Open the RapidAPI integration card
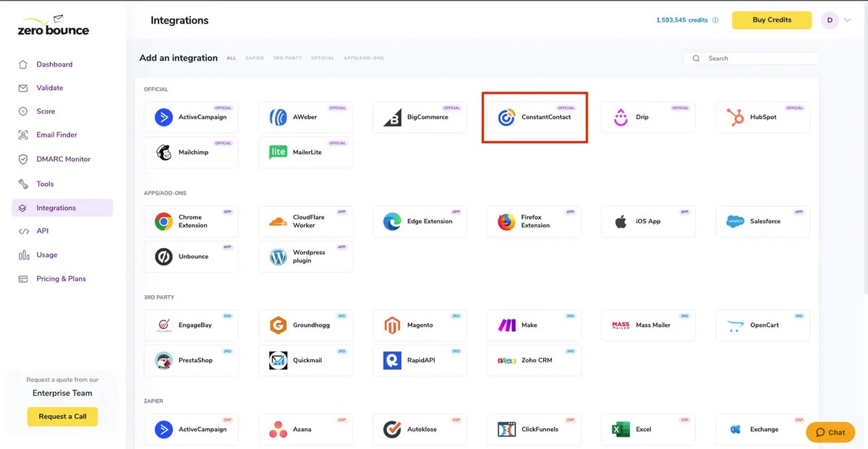This screenshot has width=868, height=449. coord(420,360)
